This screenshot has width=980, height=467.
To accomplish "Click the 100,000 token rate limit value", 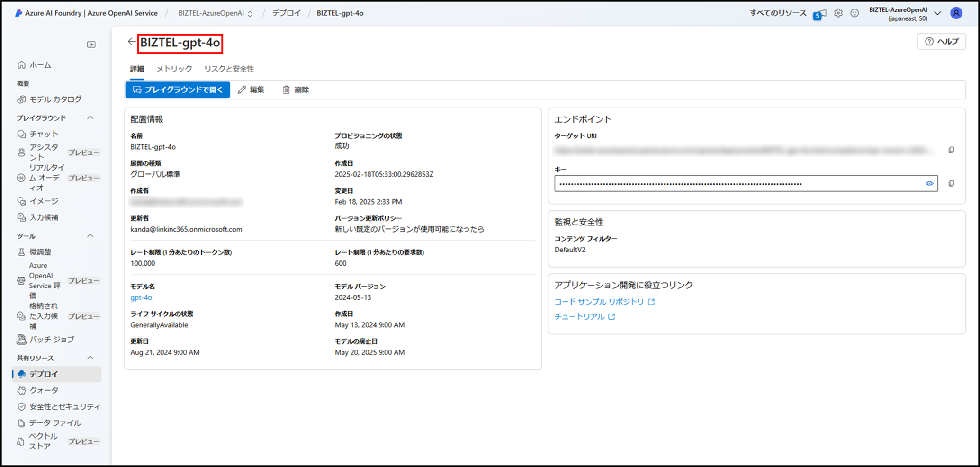I will (143, 263).
